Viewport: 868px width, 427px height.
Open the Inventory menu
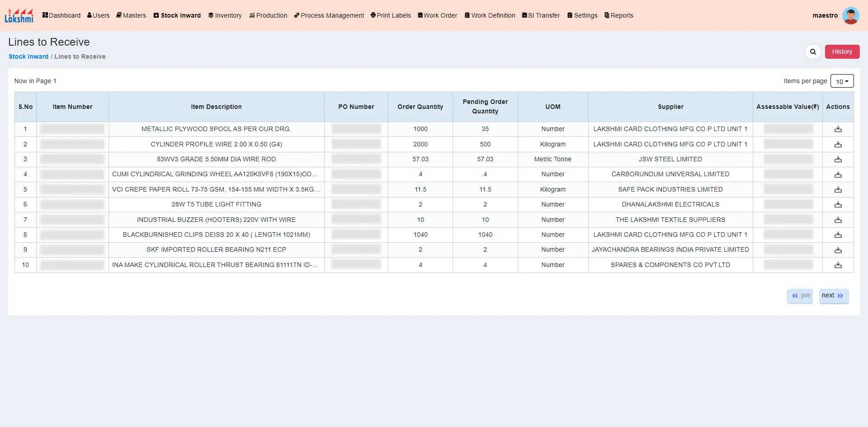pos(225,15)
